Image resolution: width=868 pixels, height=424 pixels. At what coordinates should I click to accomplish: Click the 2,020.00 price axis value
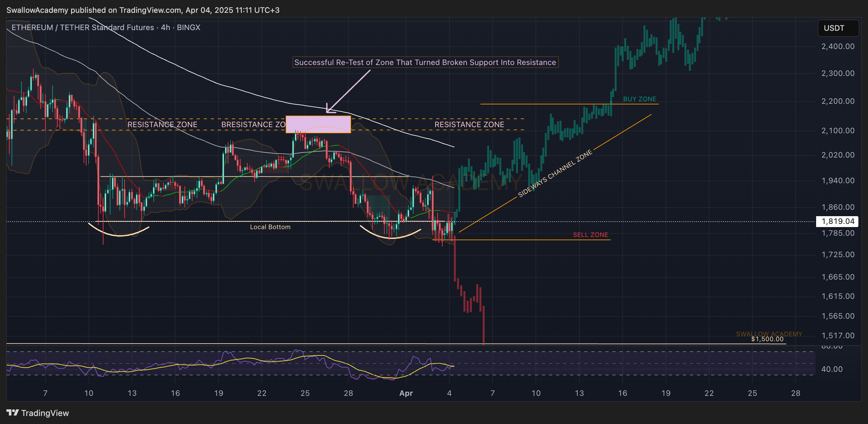click(838, 155)
